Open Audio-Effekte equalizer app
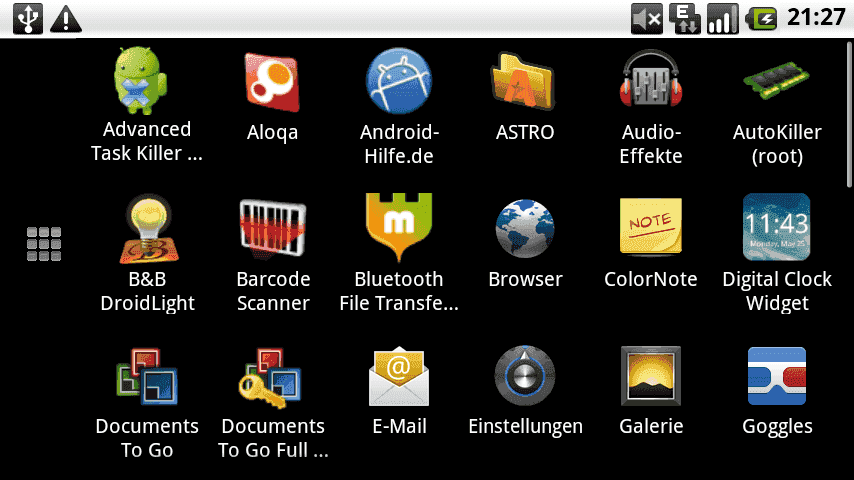The image size is (854, 480). (651, 82)
